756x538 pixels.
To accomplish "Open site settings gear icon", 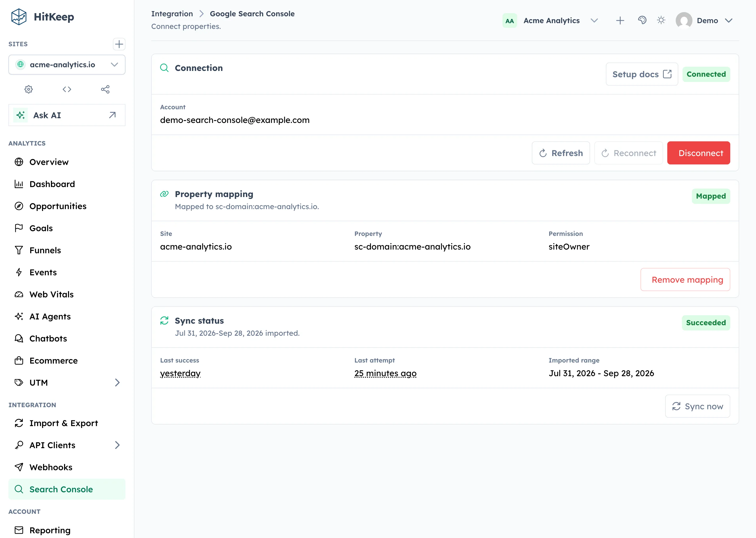I will click(x=29, y=89).
